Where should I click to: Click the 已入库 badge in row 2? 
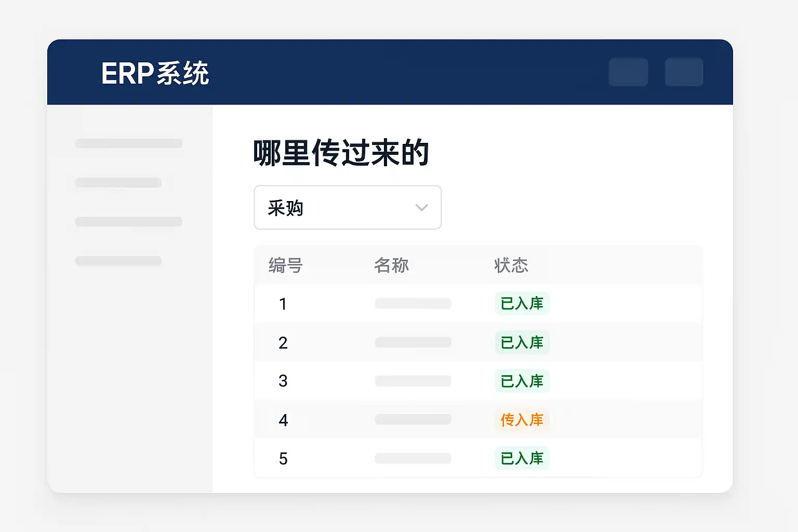522,342
